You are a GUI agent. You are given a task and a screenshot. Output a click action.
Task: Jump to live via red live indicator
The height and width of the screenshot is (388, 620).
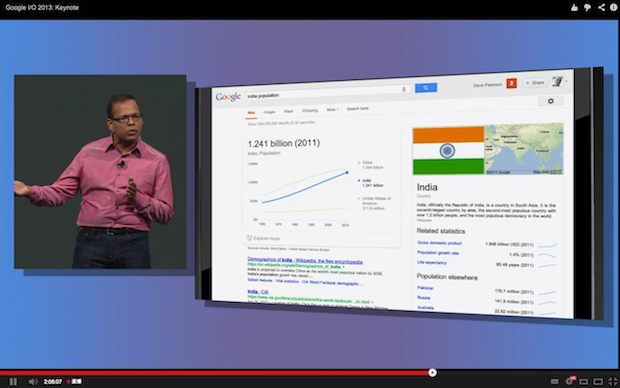[74, 382]
